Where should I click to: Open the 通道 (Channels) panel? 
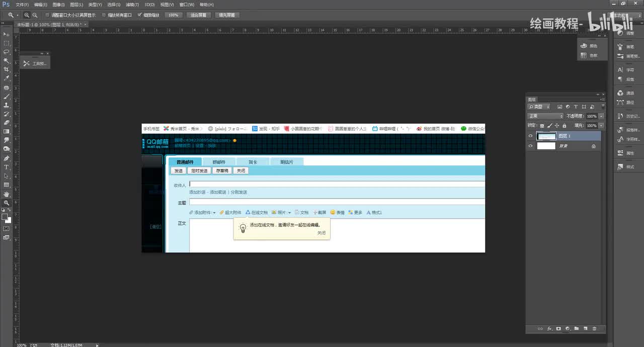[626, 93]
